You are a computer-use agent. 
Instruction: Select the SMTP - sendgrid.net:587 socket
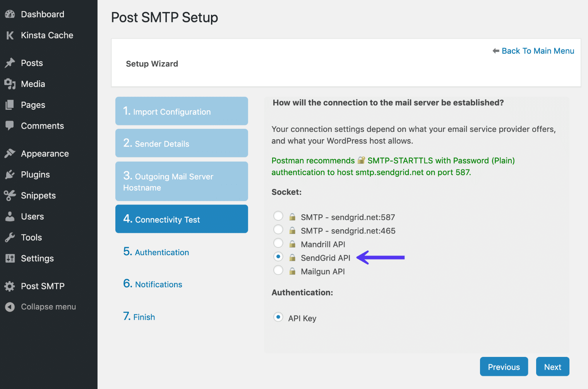coord(278,216)
